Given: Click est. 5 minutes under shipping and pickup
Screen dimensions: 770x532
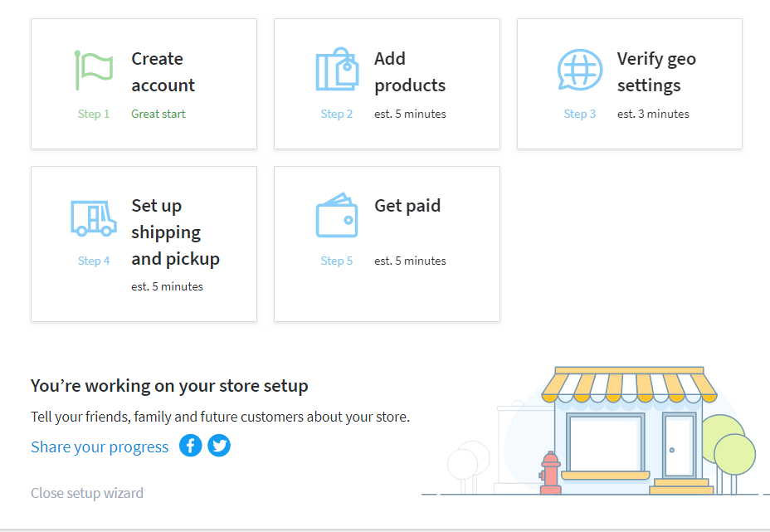Looking at the screenshot, I should 167,286.
